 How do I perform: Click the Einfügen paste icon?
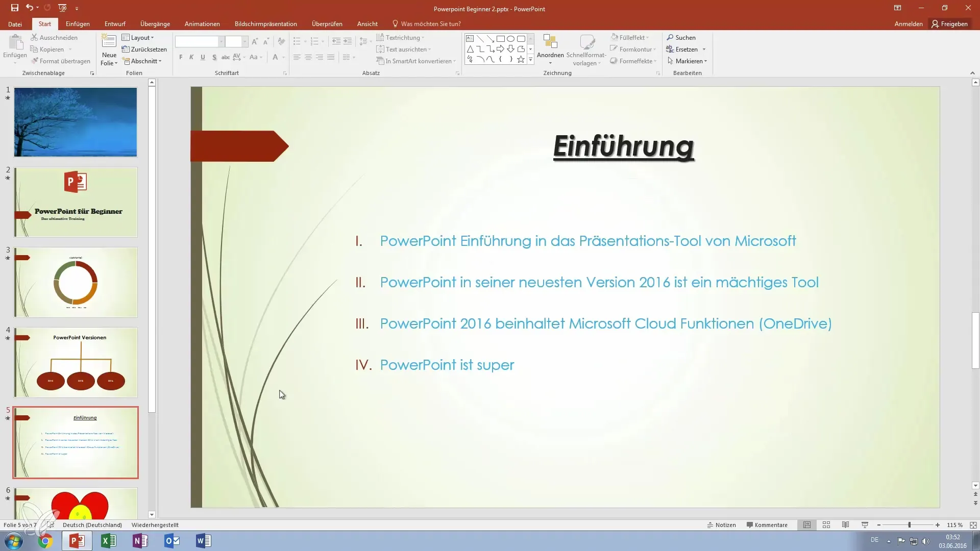[x=15, y=42]
